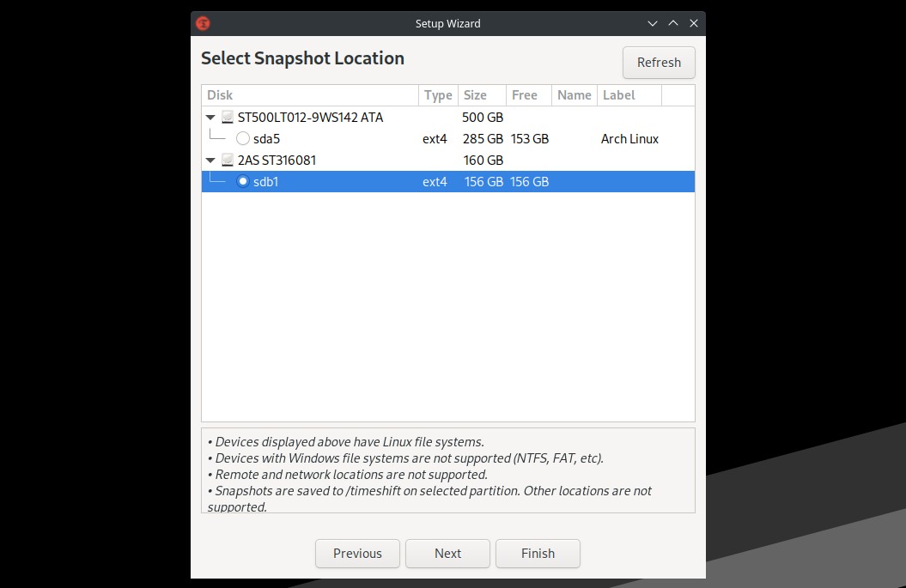Click the 153 GB free value
906x588 pixels.
pos(530,138)
